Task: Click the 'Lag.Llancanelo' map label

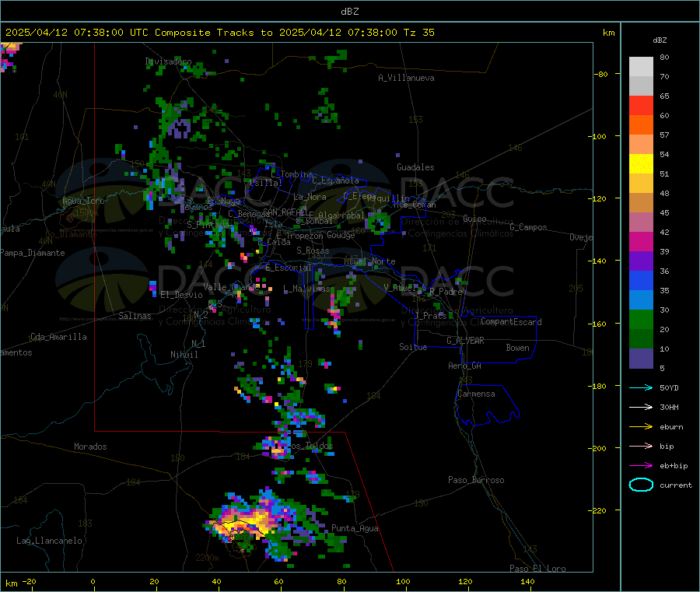Action: click(x=49, y=541)
